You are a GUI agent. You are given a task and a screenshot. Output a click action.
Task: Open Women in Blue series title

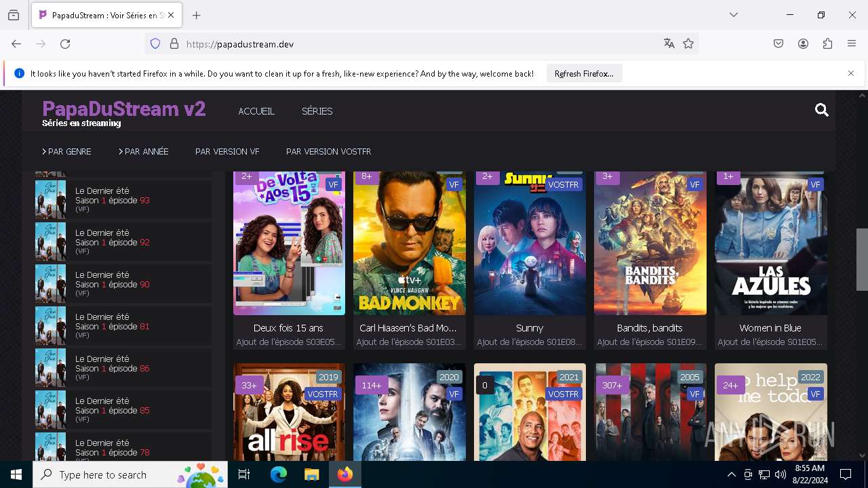tap(770, 328)
